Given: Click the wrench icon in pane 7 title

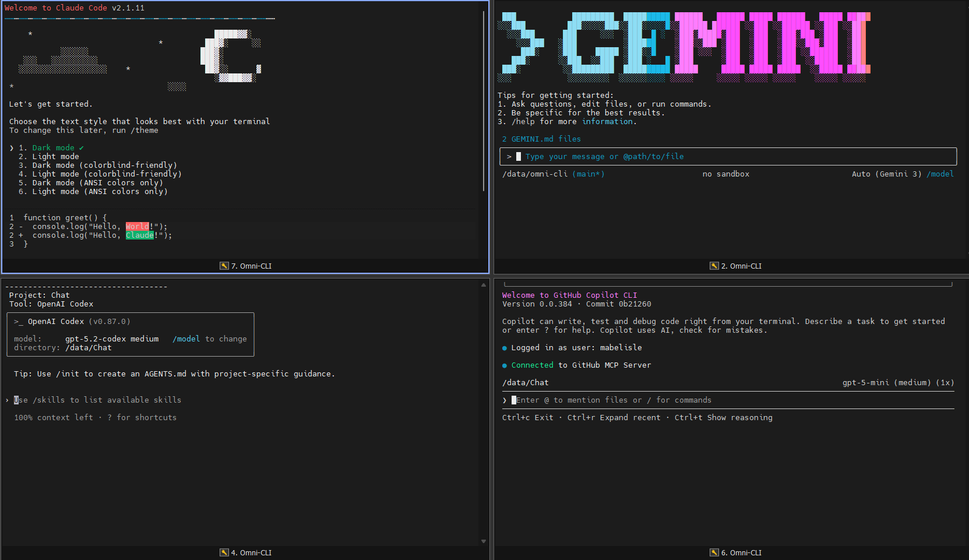Looking at the screenshot, I should pyautogui.click(x=224, y=266).
